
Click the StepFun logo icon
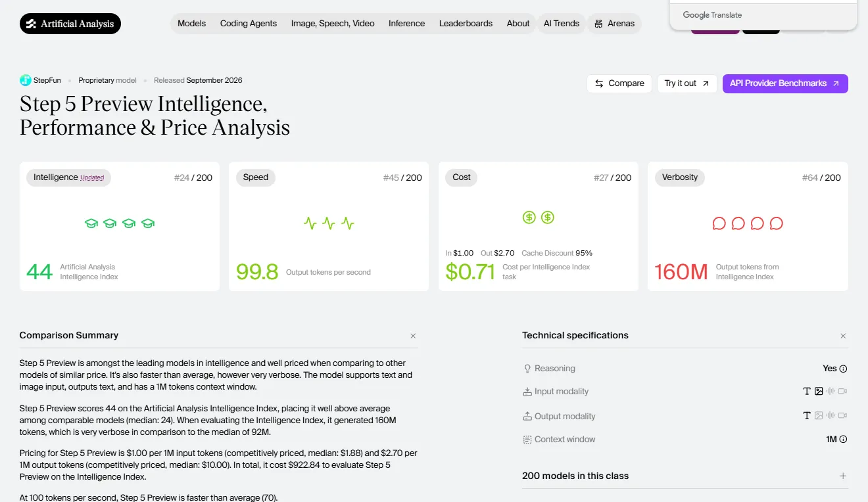(x=26, y=80)
